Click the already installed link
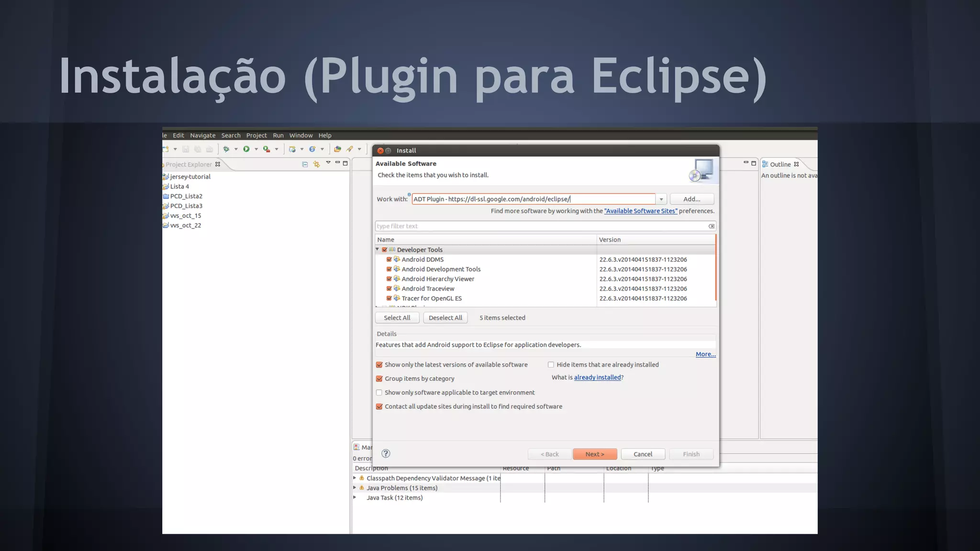The height and width of the screenshot is (551, 980). coord(597,377)
